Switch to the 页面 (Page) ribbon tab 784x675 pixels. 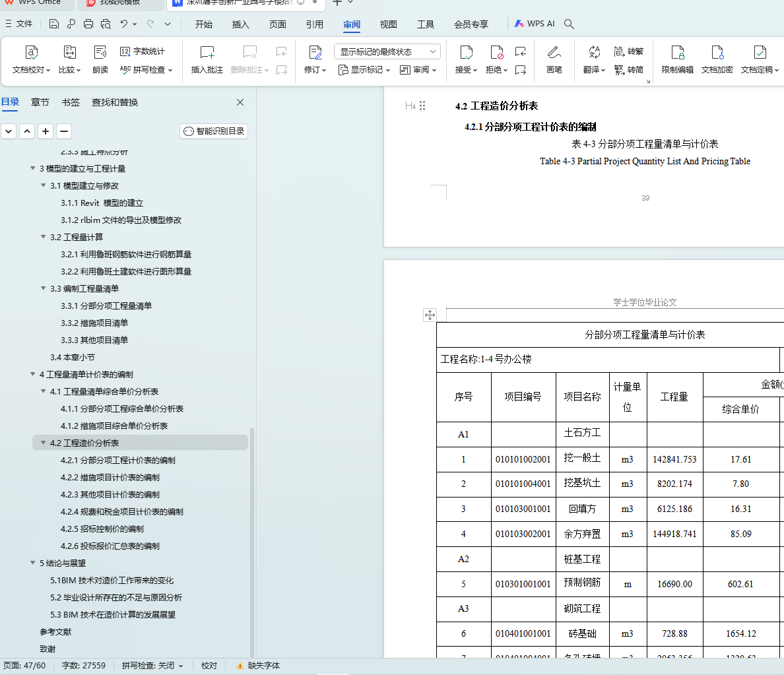click(277, 24)
